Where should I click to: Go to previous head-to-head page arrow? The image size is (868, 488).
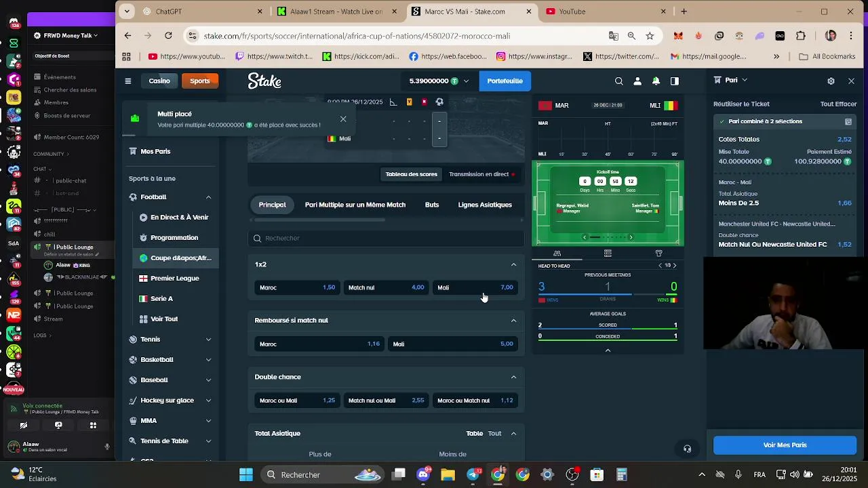pos(660,266)
